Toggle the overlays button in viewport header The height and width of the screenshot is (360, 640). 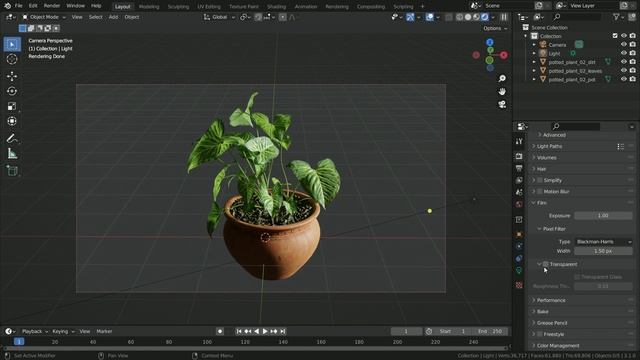(x=429, y=17)
